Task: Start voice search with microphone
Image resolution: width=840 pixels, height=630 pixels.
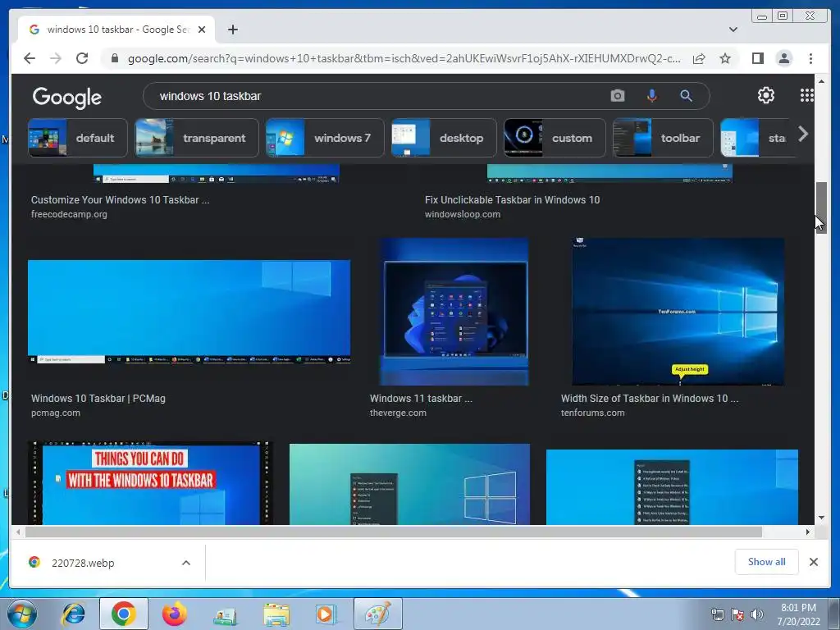Action: tap(652, 96)
